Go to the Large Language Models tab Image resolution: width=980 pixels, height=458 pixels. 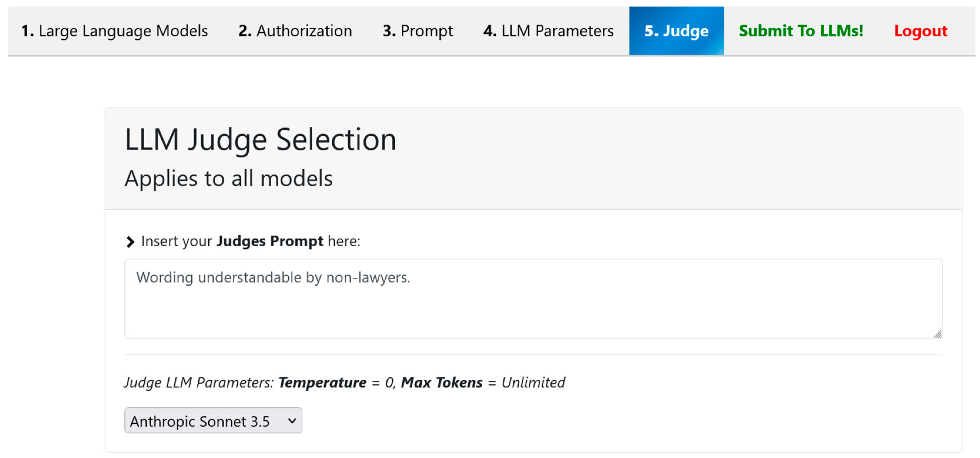point(115,31)
